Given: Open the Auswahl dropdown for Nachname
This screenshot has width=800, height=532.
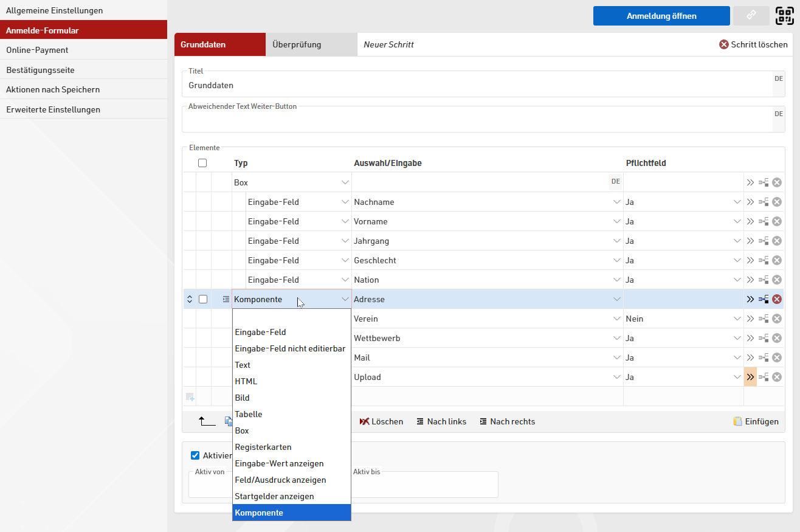Looking at the screenshot, I should (x=616, y=202).
